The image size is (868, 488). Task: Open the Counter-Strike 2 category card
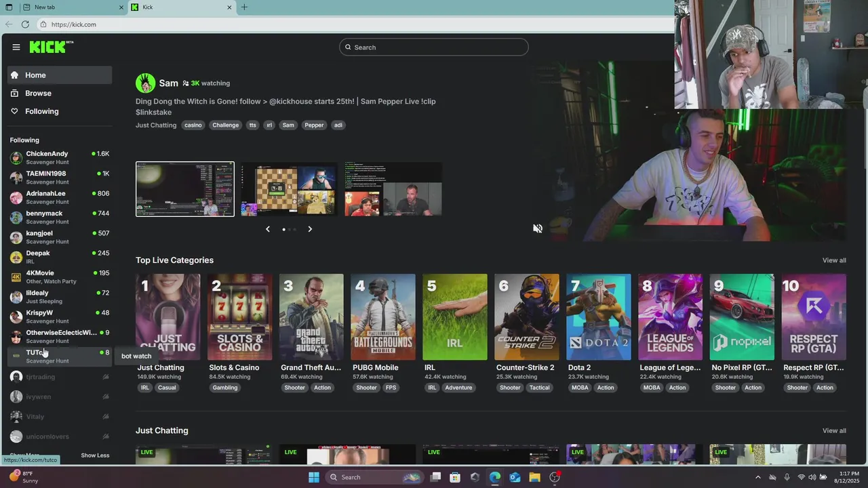pos(527,317)
